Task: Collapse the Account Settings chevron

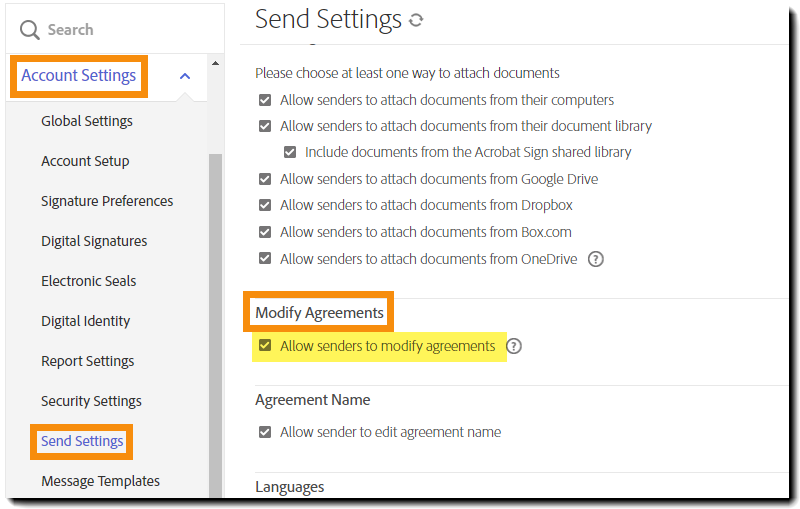Action: (185, 76)
